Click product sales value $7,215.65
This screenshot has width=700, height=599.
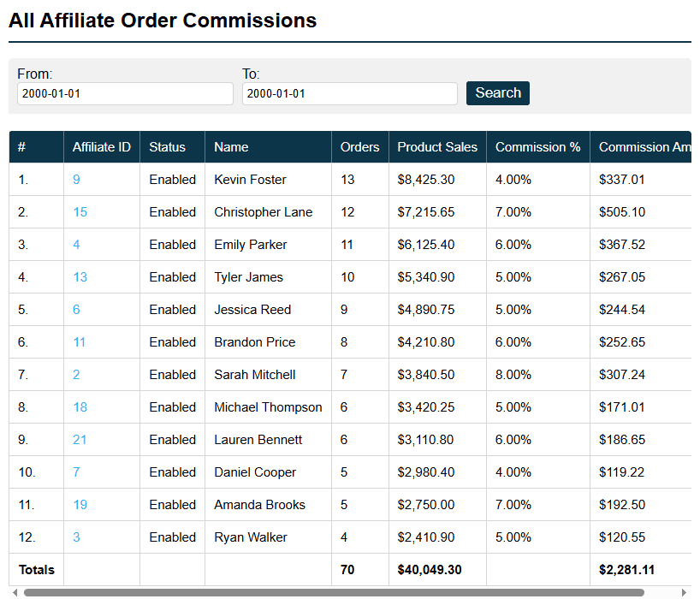click(x=426, y=212)
